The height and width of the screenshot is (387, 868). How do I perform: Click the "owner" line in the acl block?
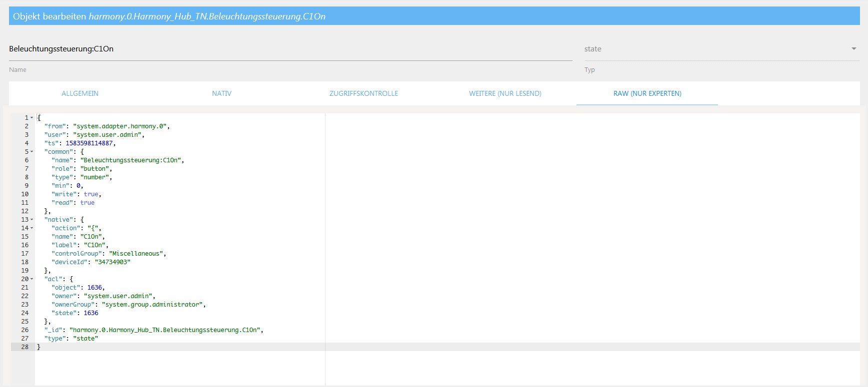103,296
